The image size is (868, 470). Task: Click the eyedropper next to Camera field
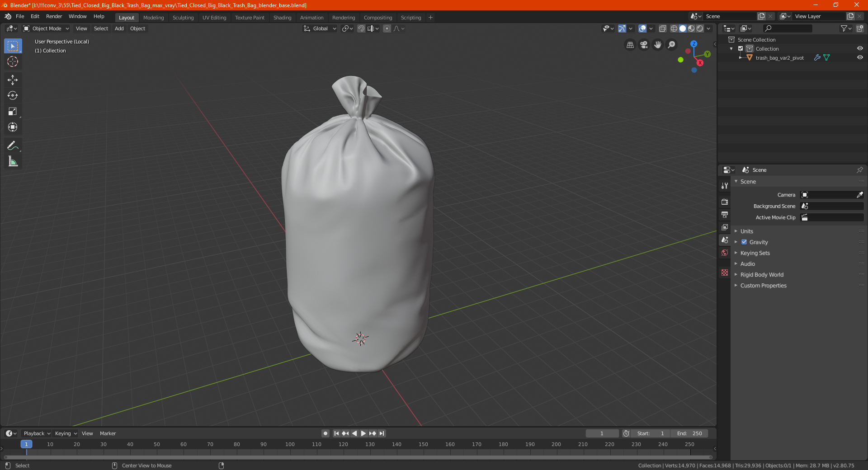(859, 195)
